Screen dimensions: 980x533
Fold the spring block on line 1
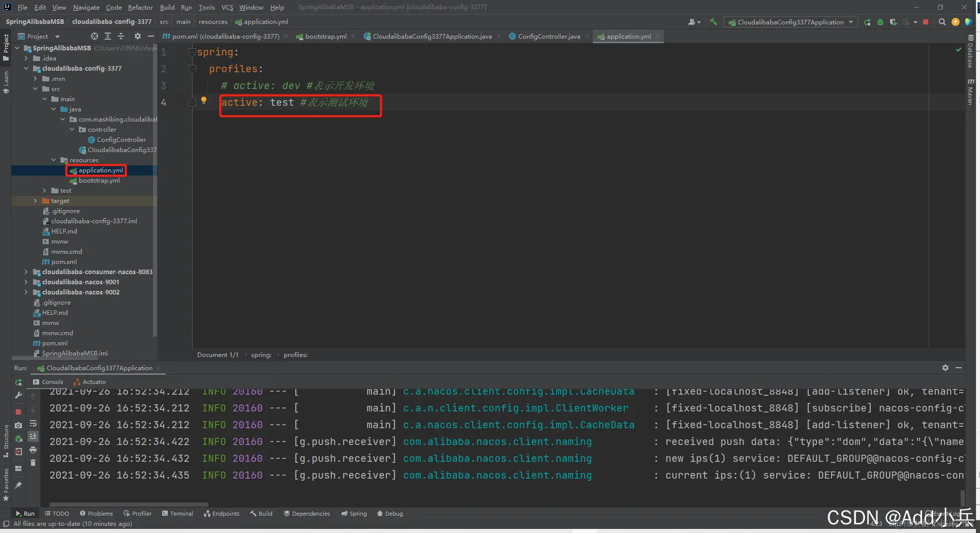tap(192, 52)
